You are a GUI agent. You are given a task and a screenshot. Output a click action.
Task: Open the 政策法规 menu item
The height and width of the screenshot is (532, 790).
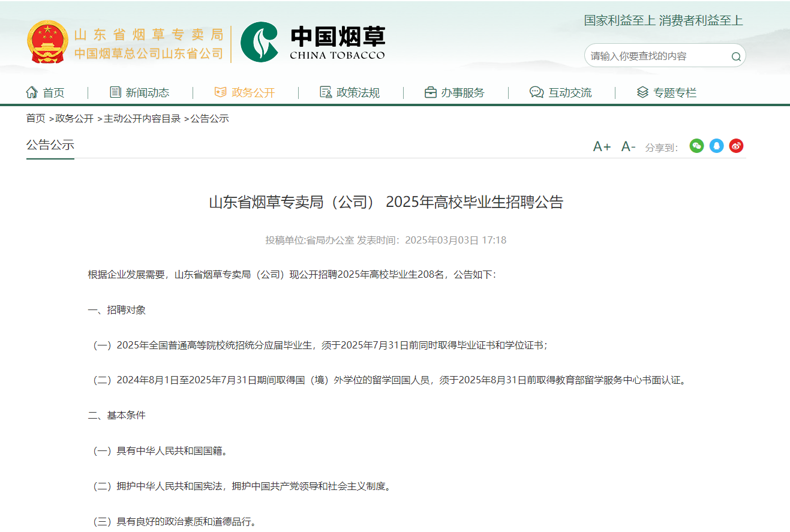point(358,93)
